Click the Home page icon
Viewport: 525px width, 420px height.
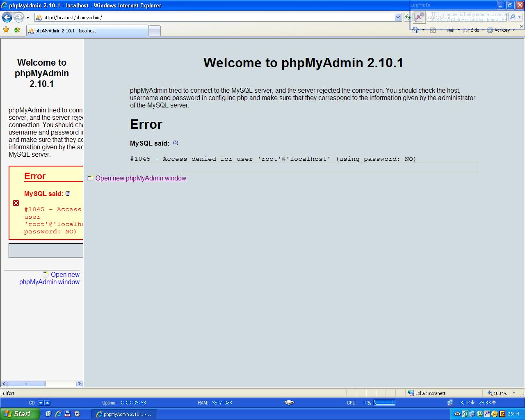[415, 30]
